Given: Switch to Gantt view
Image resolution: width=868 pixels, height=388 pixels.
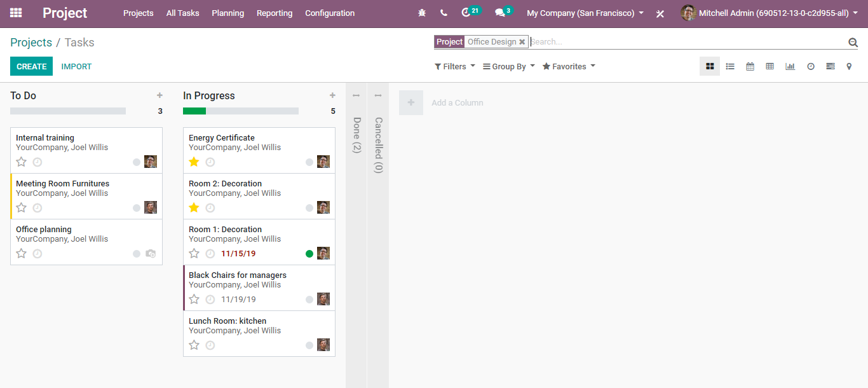Looking at the screenshot, I should point(830,66).
